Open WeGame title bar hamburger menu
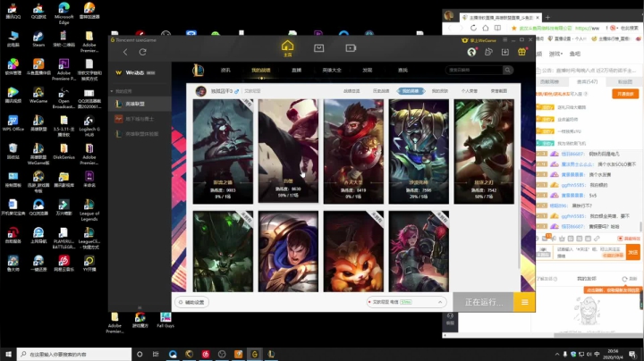Viewport: 644px width, 361px height. (x=505, y=40)
